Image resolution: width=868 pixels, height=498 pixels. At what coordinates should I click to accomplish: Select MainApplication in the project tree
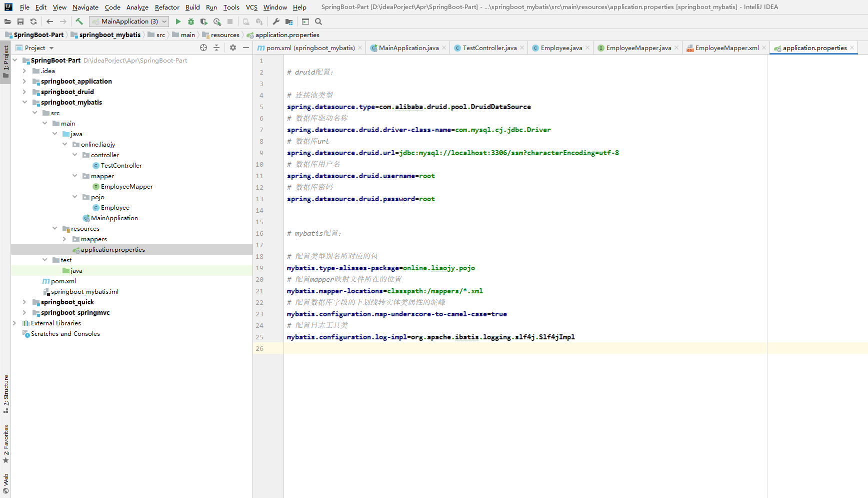coord(114,218)
